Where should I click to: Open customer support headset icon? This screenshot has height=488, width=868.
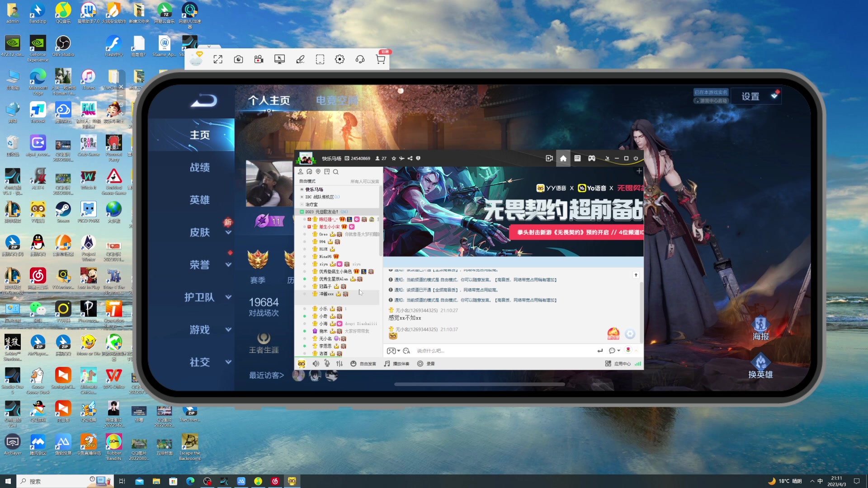click(x=360, y=59)
